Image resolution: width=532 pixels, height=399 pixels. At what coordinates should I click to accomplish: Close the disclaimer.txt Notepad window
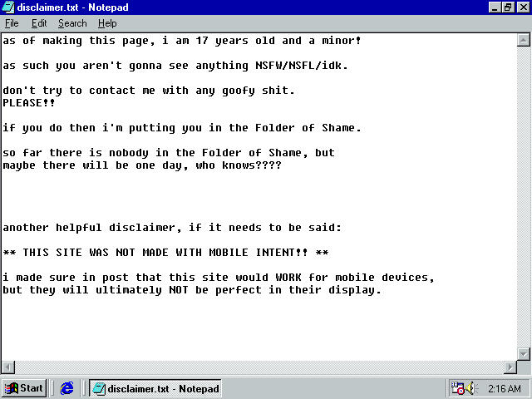[x=521, y=7]
